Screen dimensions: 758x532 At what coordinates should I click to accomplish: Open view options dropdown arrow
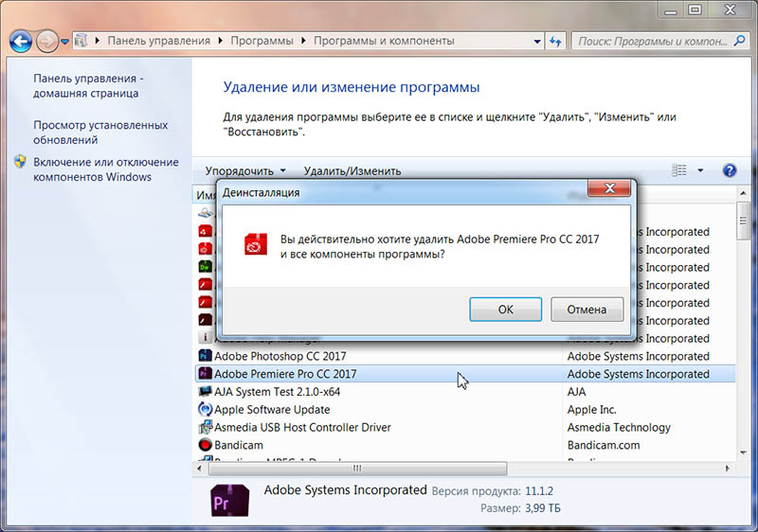click(x=700, y=170)
